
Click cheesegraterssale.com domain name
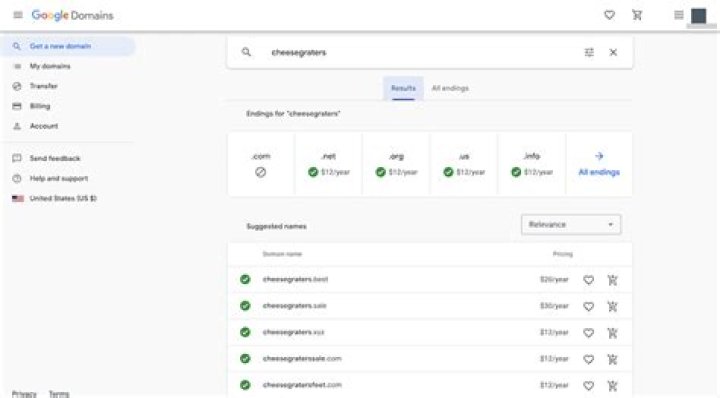302,359
